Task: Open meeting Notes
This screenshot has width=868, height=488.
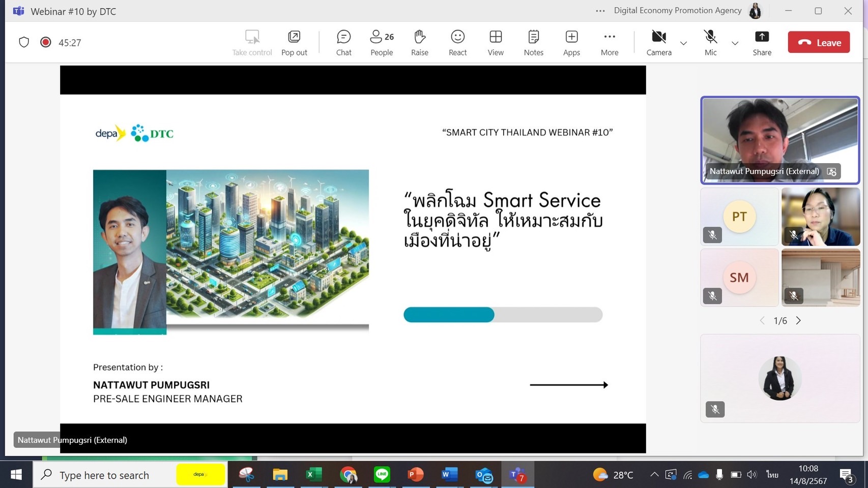Action: [534, 43]
